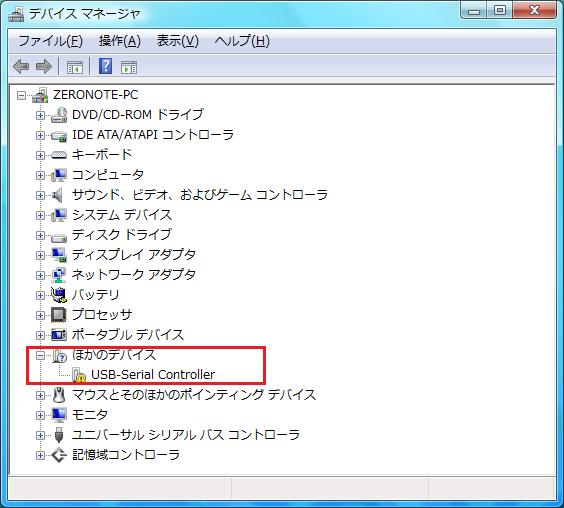Viewport: 564px width, 508px height.
Task: Select the USB-Serial Controller warning icon
Action: click(x=79, y=375)
